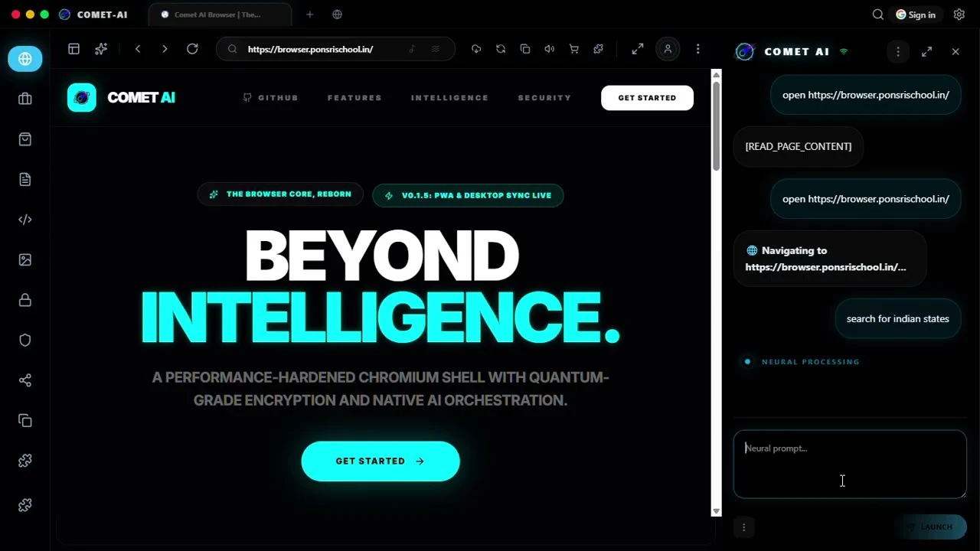Click the header GET STARTED button
980x551 pixels.
tap(647, 98)
